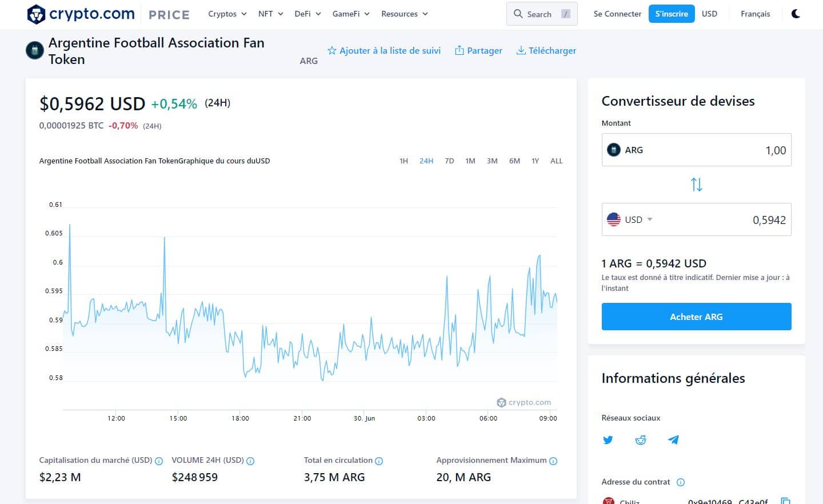Click the star icon to add to watchlist
The width and height of the screenshot is (823, 504).
tap(331, 50)
